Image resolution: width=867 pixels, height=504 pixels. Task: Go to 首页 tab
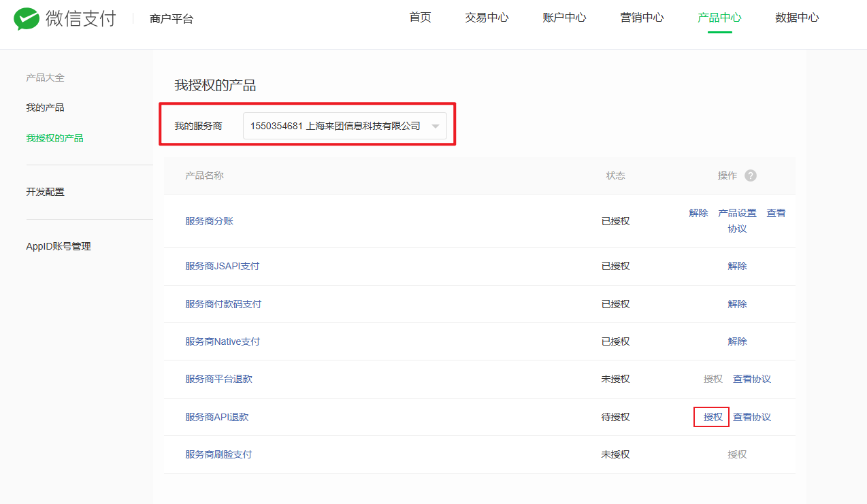click(420, 18)
